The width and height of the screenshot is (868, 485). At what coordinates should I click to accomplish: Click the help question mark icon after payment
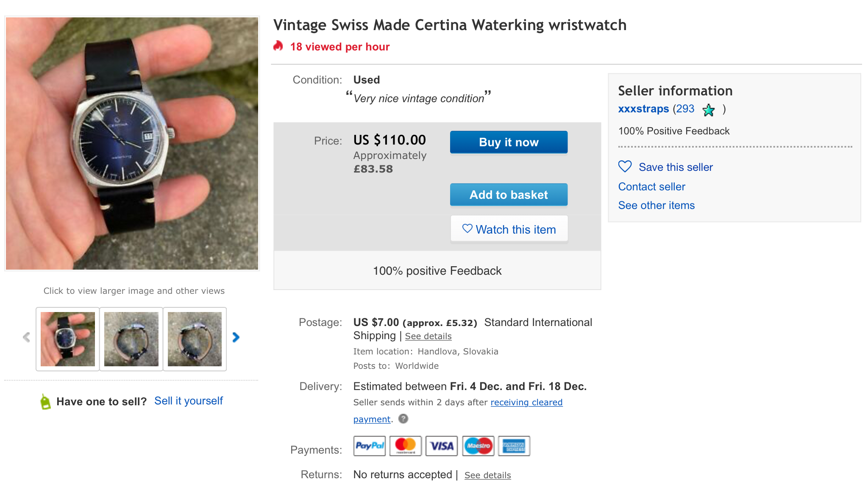(x=403, y=419)
